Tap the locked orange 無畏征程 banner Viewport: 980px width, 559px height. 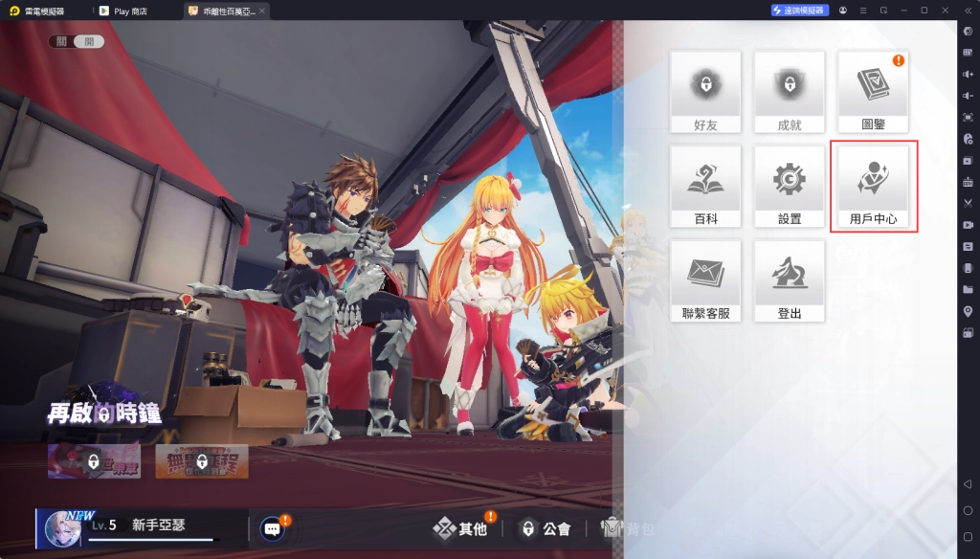click(201, 461)
